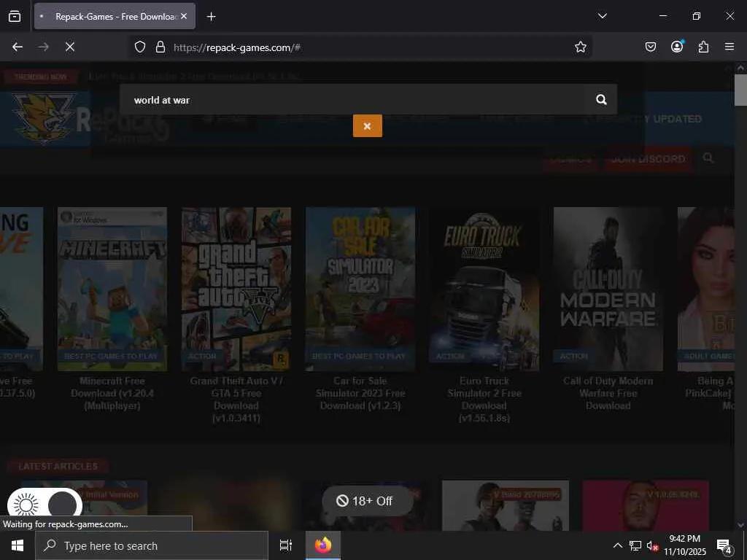Close the search overlay with orange X
747x560 pixels.
tap(368, 126)
